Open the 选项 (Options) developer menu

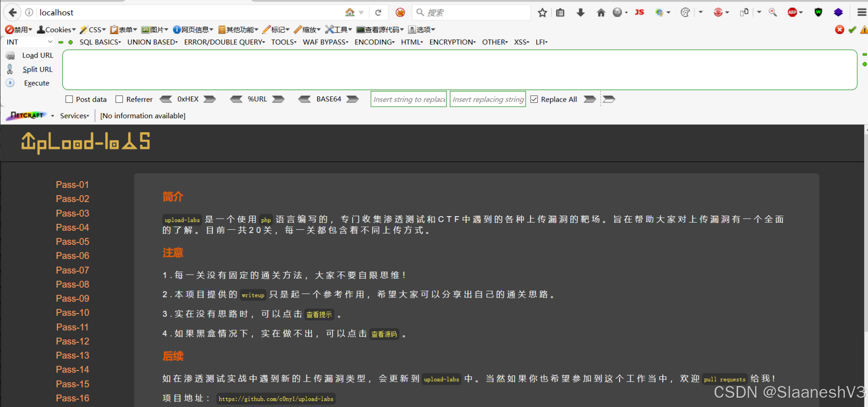click(422, 30)
